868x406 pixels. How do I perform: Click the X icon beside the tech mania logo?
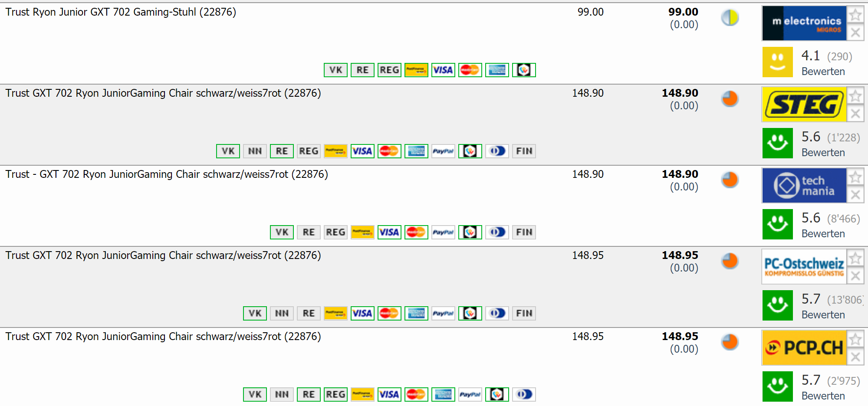point(855,195)
